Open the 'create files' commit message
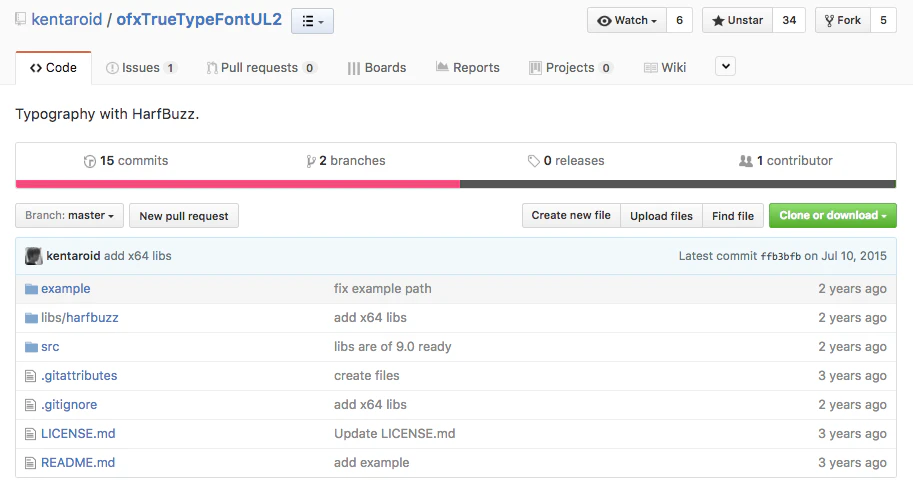This screenshot has height=484, width=913. [367, 376]
